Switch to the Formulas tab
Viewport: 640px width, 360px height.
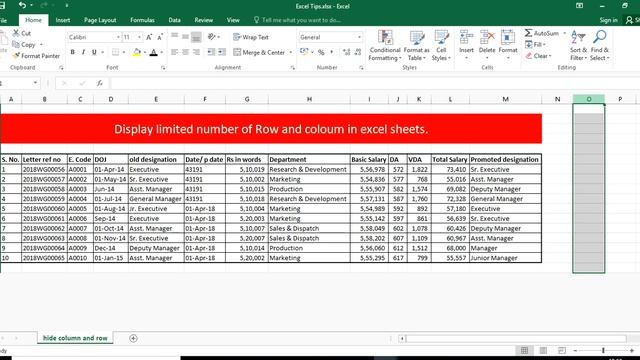tap(142, 20)
